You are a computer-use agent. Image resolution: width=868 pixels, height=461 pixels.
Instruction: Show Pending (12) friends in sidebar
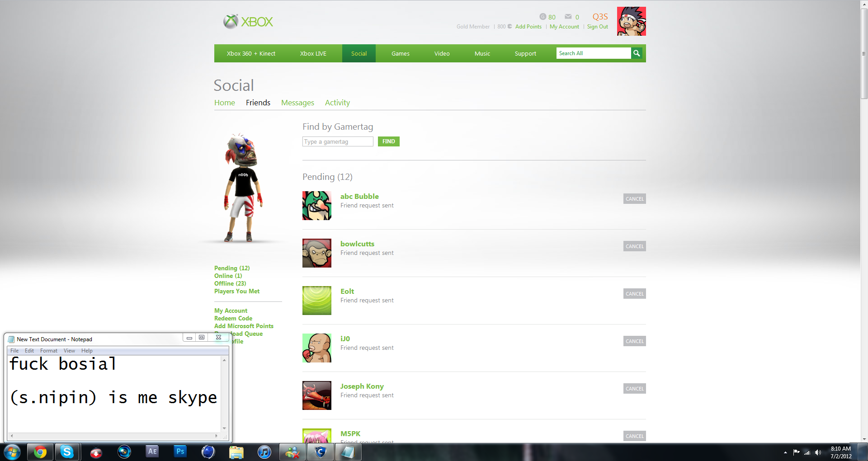(x=232, y=268)
